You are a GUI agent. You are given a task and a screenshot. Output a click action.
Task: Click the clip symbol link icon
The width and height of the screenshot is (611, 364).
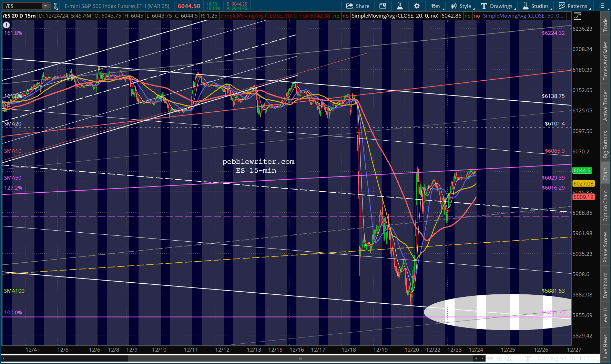click(x=55, y=6)
